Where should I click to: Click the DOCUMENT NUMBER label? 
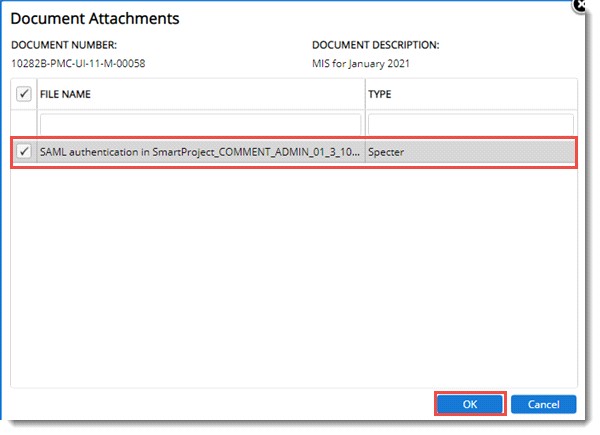(64, 45)
